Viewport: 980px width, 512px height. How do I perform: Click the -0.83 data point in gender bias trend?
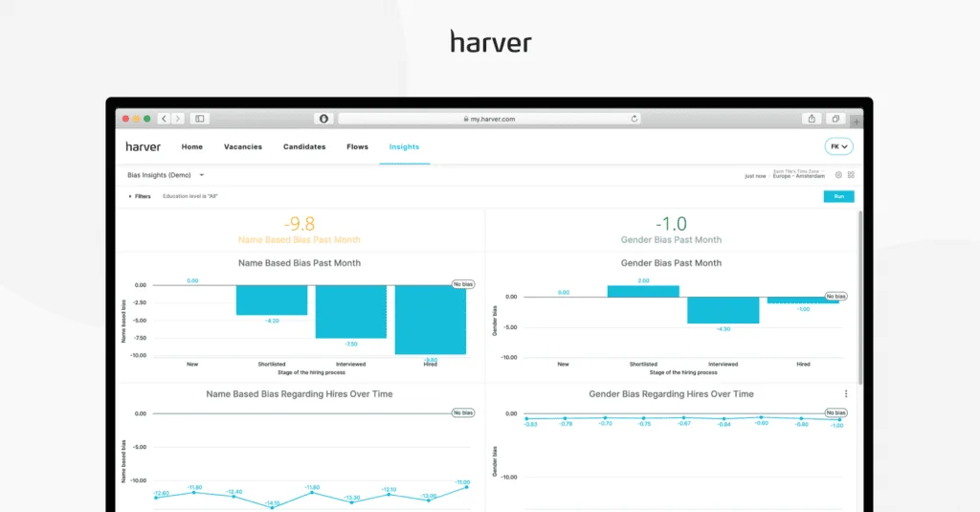click(x=527, y=418)
